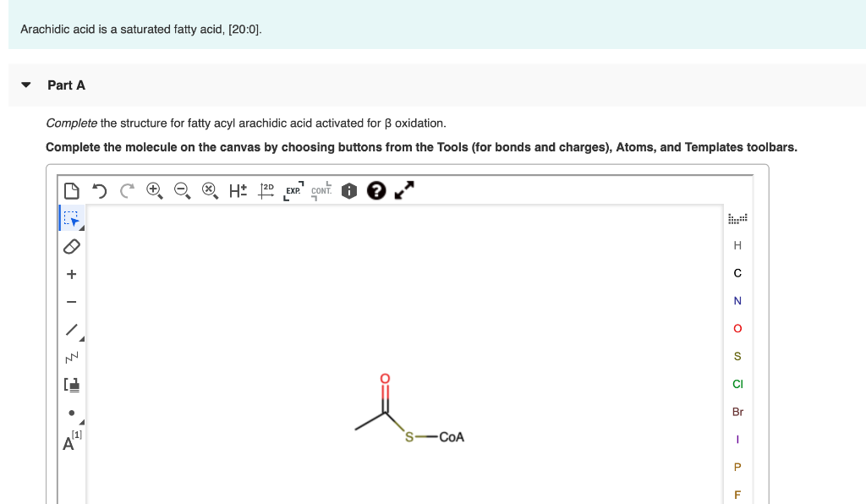Screen dimensions: 866x504
Task: Open the Help dialog
Action: coord(375,190)
